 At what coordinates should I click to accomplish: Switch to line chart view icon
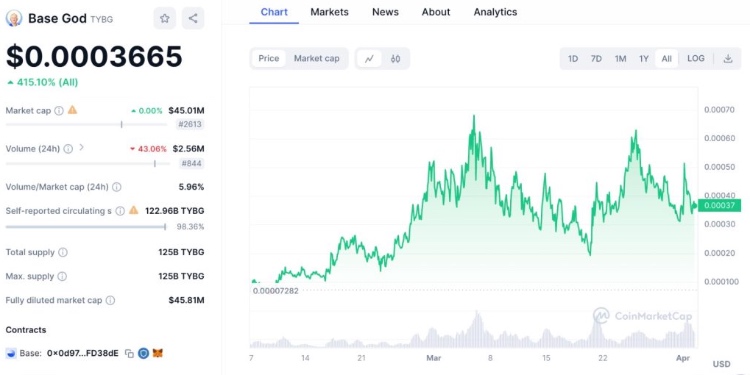point(369,59)
